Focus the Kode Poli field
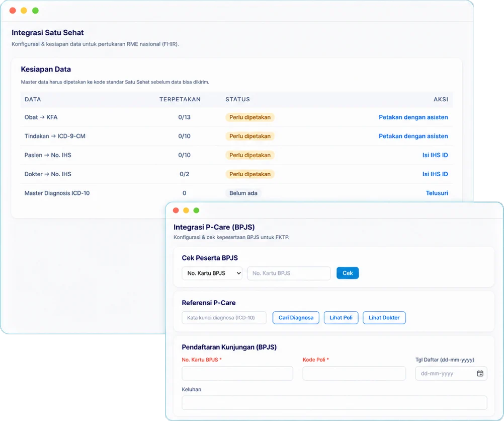 click(354, 373)
